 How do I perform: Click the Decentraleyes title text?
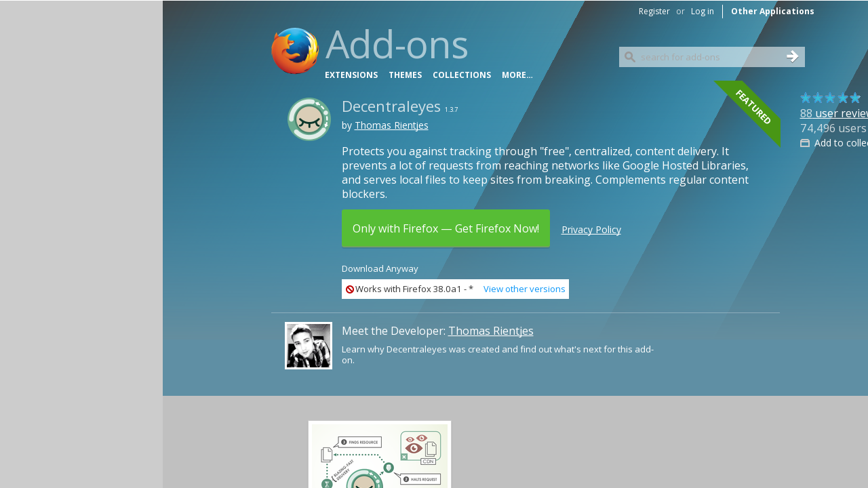point(391,106)
